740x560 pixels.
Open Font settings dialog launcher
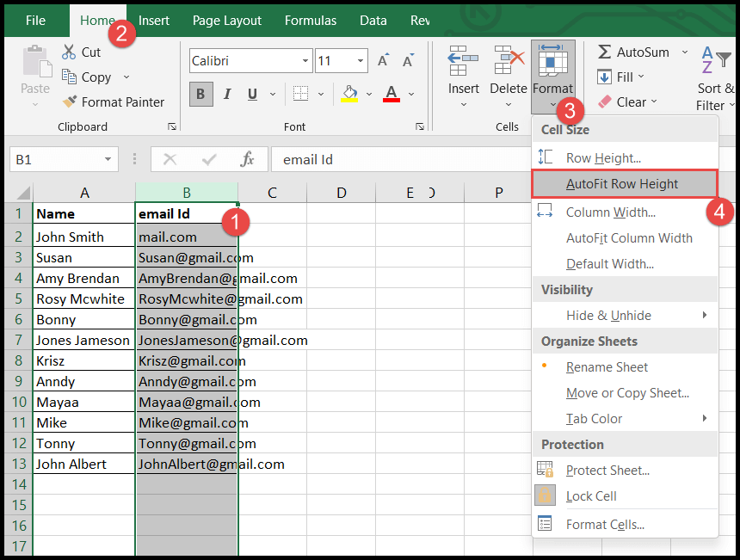[420, 126]
